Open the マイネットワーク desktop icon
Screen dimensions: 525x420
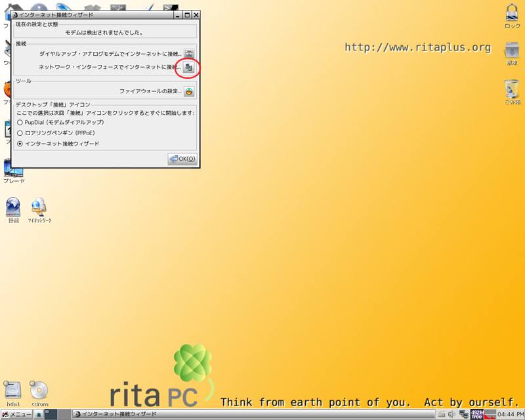(x=39, y=209)
